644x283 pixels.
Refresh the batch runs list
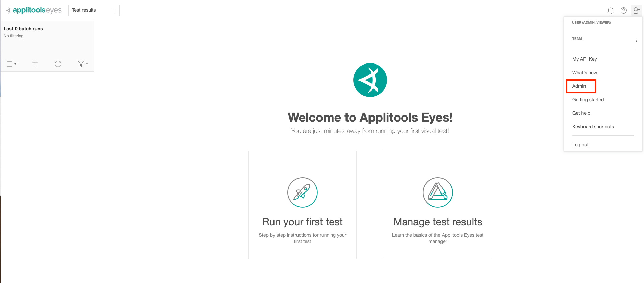pos(58,64)
